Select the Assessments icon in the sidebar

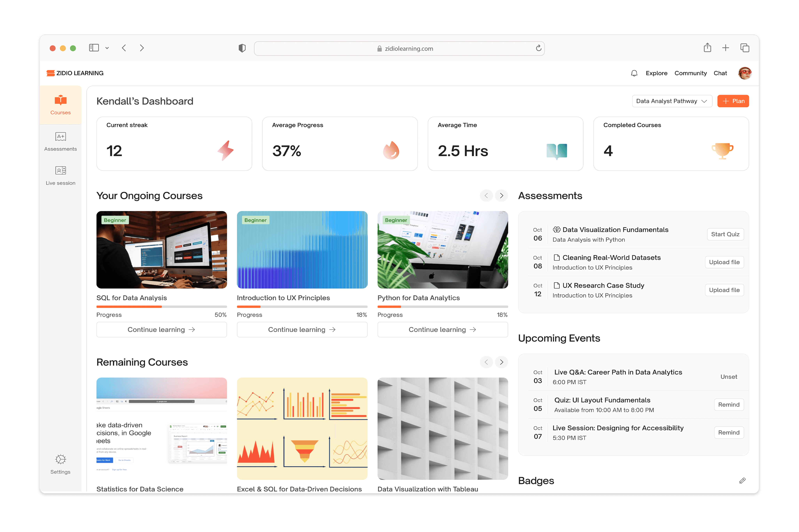click(60, 141)
